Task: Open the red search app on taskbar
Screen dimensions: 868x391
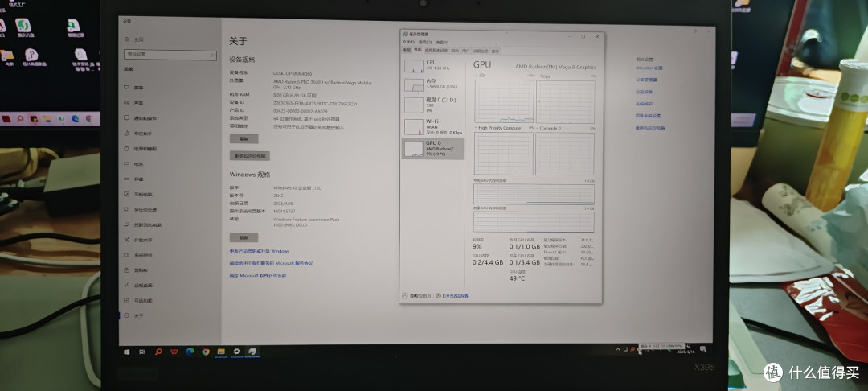Action: click(x=158, y=351)
